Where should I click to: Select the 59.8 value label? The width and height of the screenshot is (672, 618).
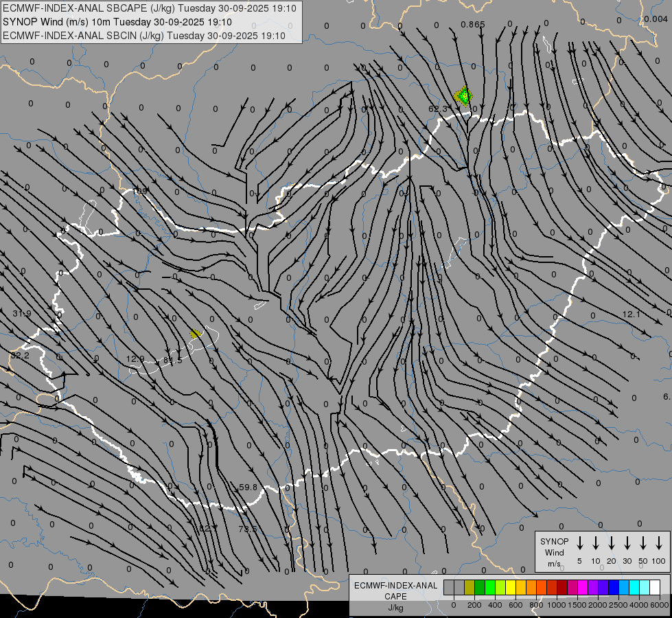(x=248, y=488)
